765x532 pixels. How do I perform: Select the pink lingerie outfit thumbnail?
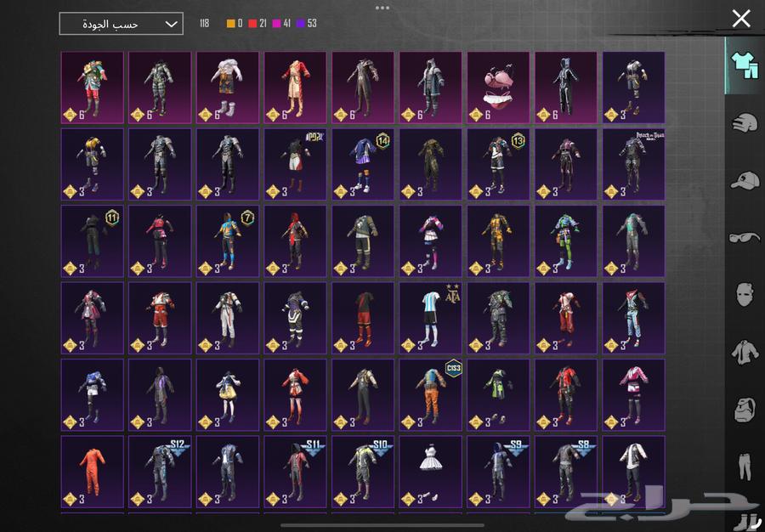coord(498,88)
